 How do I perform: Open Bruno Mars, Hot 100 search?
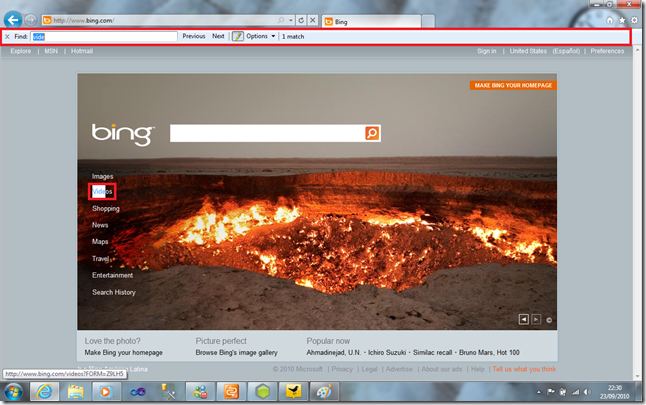[489, 353]
